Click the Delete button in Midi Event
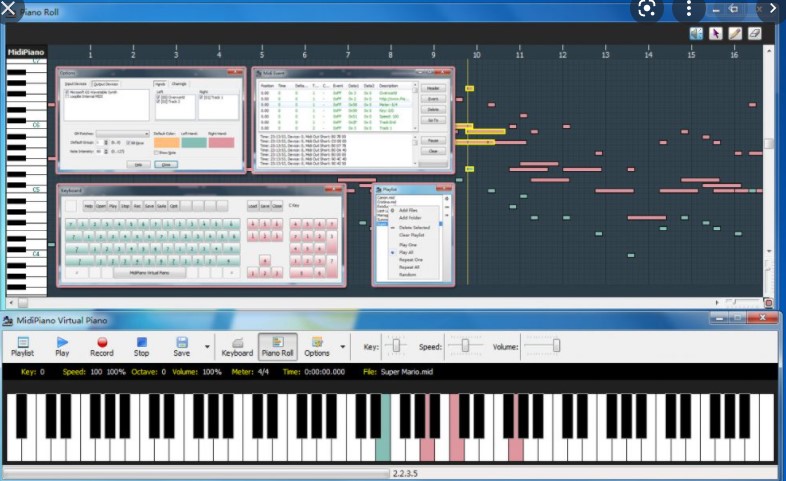 [433, 109]
